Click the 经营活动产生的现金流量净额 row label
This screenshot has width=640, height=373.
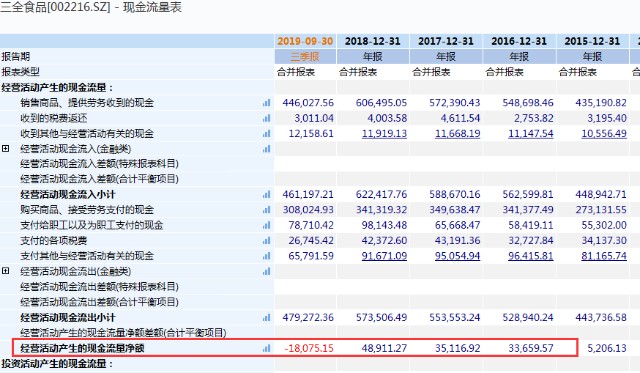pos(82,348)
